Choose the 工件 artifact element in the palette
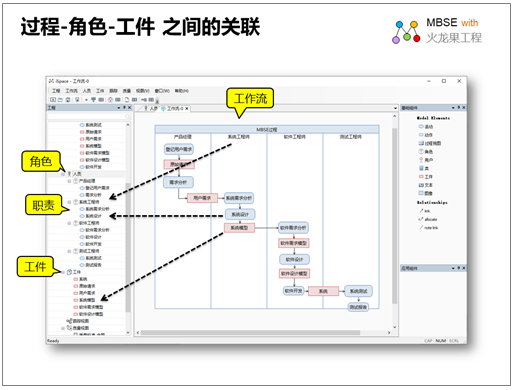 [x=426, y=177]
